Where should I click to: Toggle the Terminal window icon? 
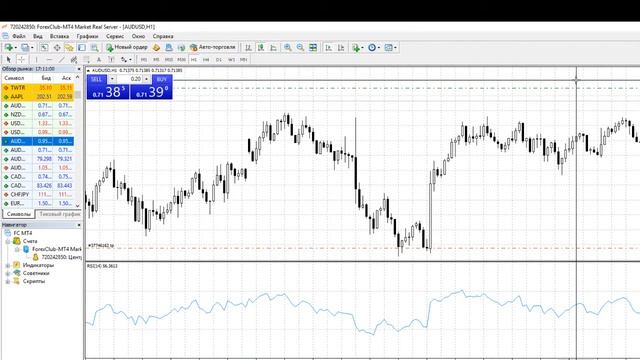[82, 48]
